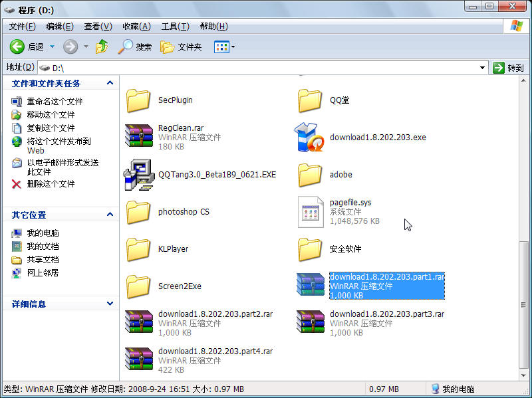This screenshot has height=398, width=532.
Task: Click the rename file icon (重命名)
Action: pyautogui.click(x=16, y=102)
